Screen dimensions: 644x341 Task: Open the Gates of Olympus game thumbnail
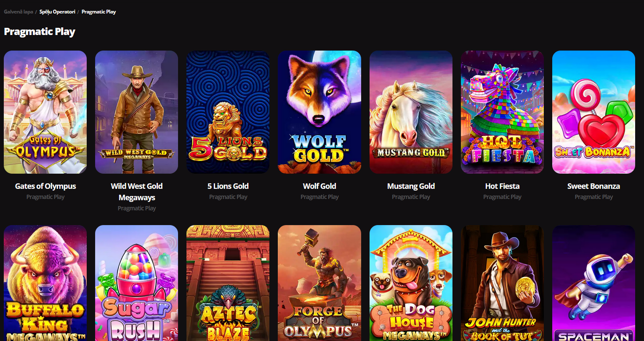[x=45, y=112]
